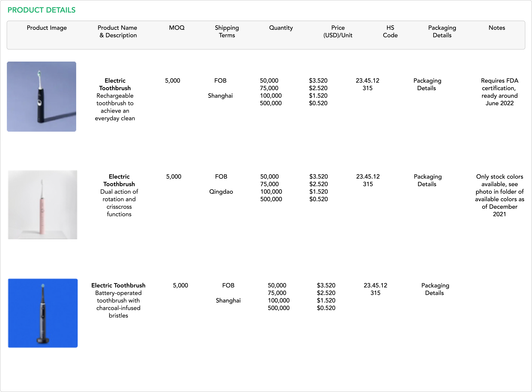Viewport: 532px width, 392px height.
Task: Click price $2.520 in the Battery-operated row
Action: (326, 293)
